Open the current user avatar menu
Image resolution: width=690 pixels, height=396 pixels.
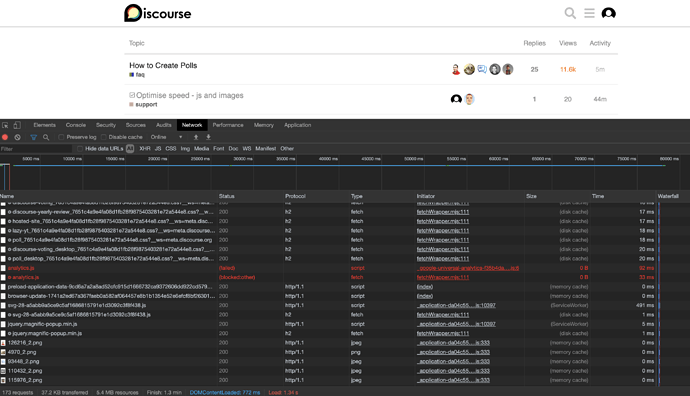[x=609, y=13]
